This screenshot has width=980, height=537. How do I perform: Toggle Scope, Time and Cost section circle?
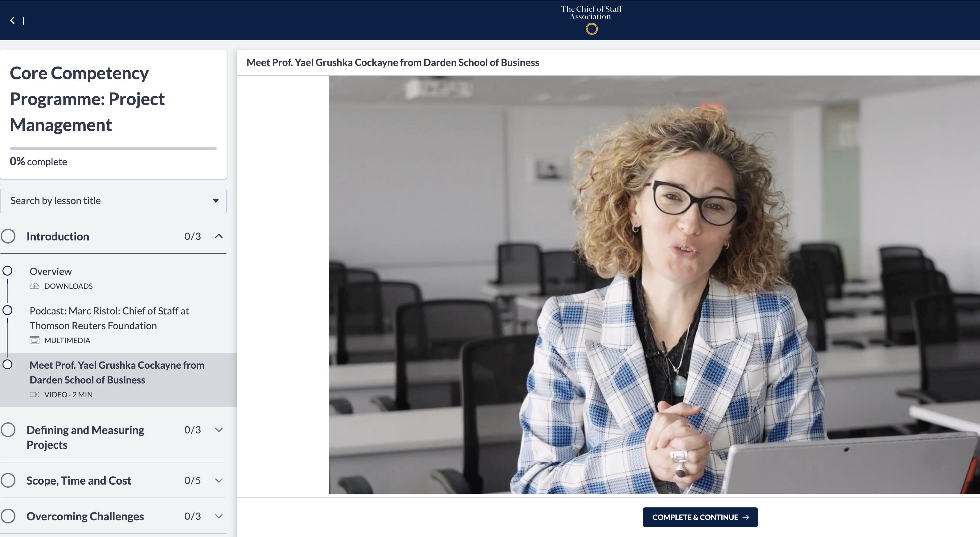[8, 480]
